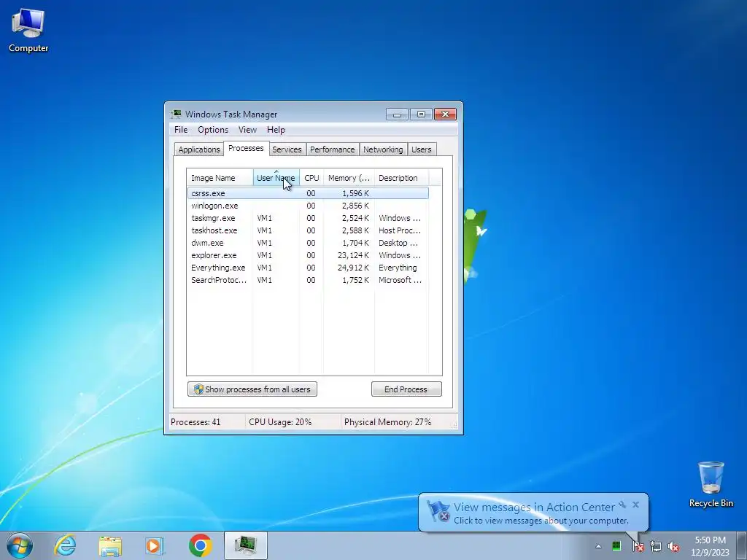Launch Google Chrome from the taskbar

tap(200, 545)
